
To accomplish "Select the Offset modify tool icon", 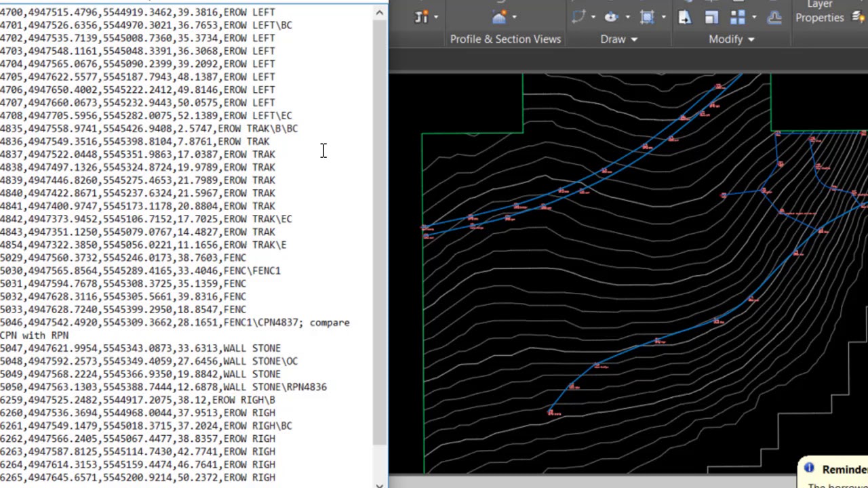I will [x=774, y=18].
